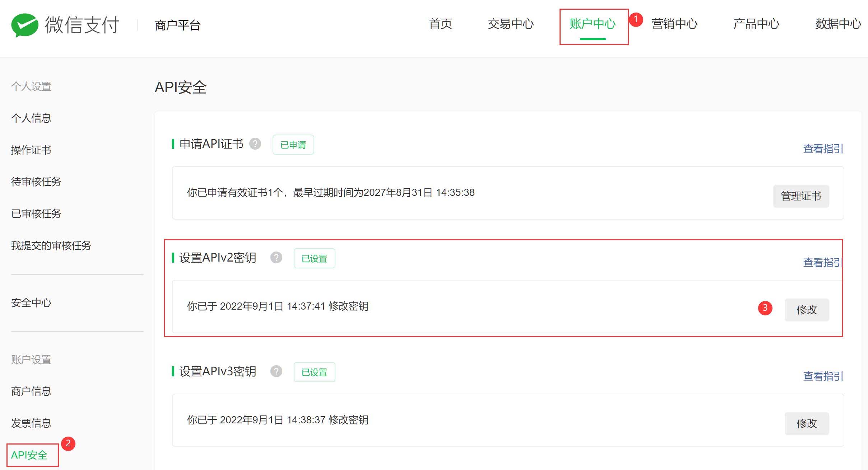Image resolution: width=868 pixels, height=470 pixels.
Task: Select 个人信息 in the sidebar
Action: click(31, 118)
